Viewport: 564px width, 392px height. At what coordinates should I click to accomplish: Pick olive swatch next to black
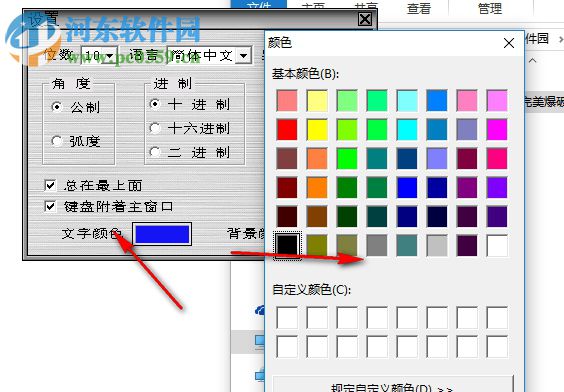317,246
